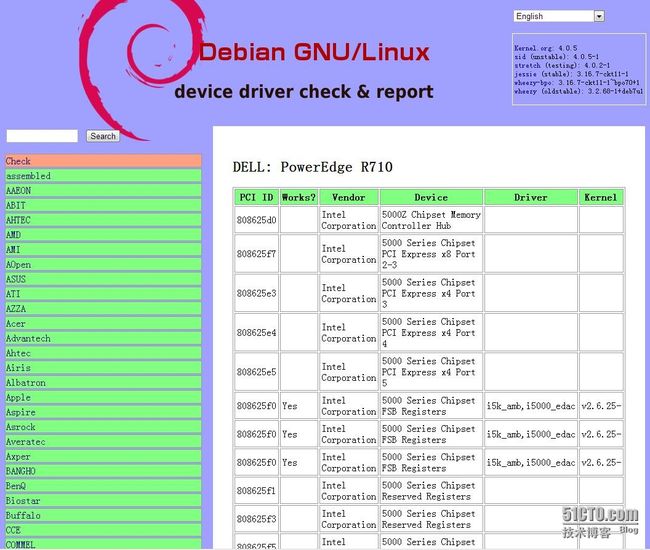Open the BenQ vendor link
Screen dimensions: 650x550
pyautogui.click(x=103, y=486)
